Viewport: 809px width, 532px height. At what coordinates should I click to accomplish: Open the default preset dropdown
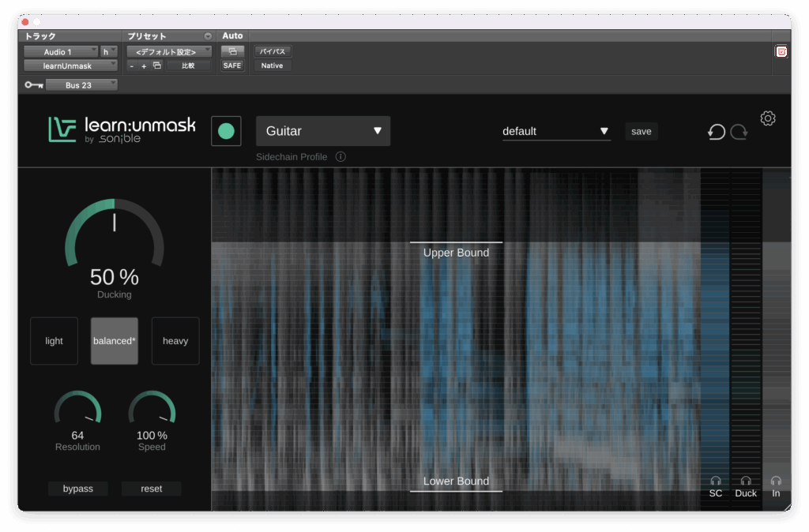[x=556, y=132]
